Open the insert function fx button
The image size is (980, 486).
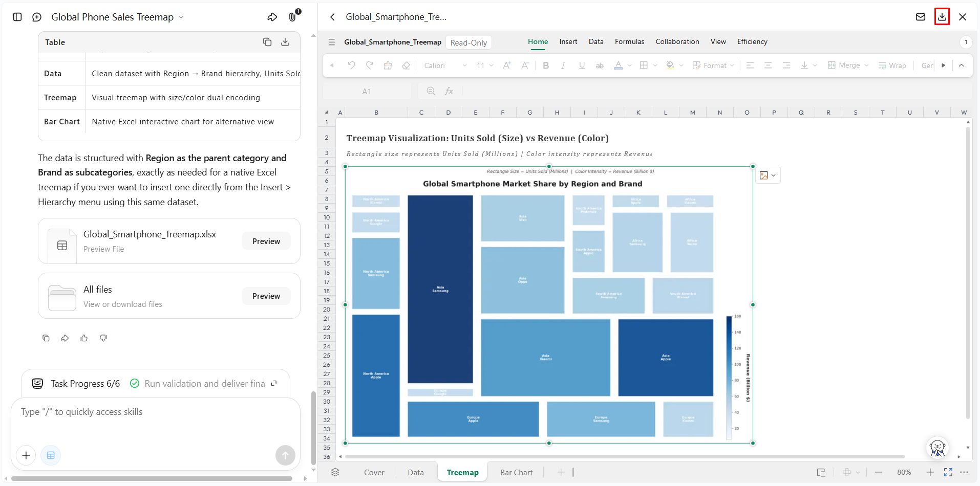(x=449, y=91)
